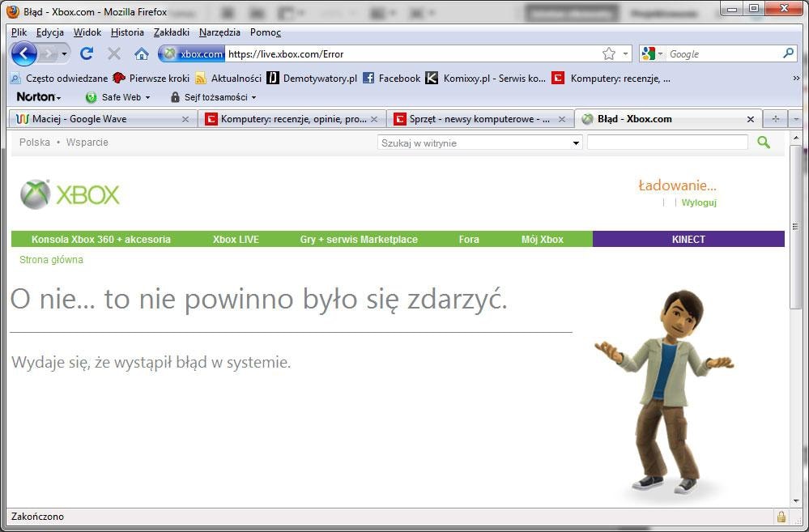The height and width of the screenshot is (532, 809).
Task: Toggle the bookmark star for this page
Action: click(610, 52)
